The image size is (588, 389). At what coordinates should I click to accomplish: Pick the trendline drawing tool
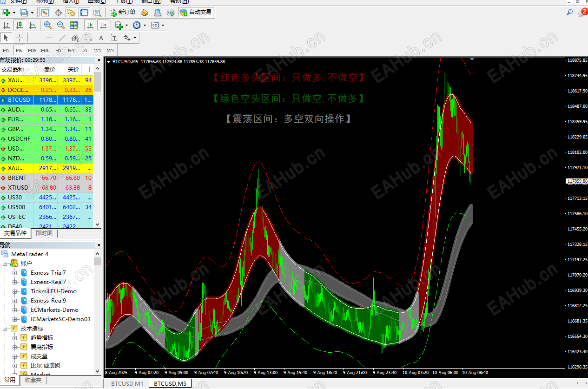(62, 38)
